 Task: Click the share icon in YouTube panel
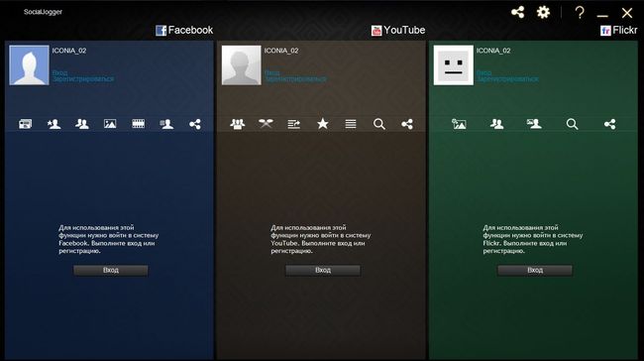tap(407, 124)
